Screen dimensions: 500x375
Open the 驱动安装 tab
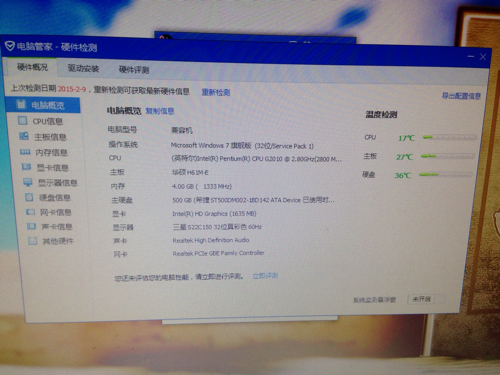tap(83, 68)
